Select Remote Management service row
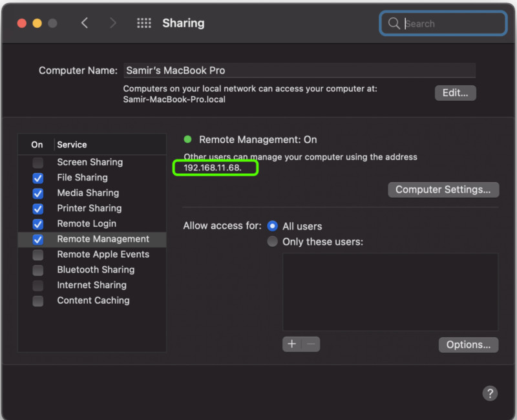The height and width of the screenshot is (420, 517). 92,239
